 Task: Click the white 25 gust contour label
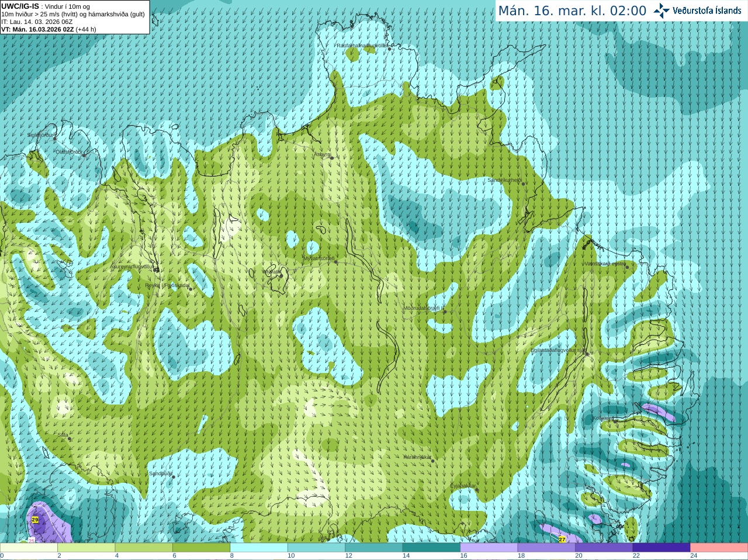pos(31,541)
